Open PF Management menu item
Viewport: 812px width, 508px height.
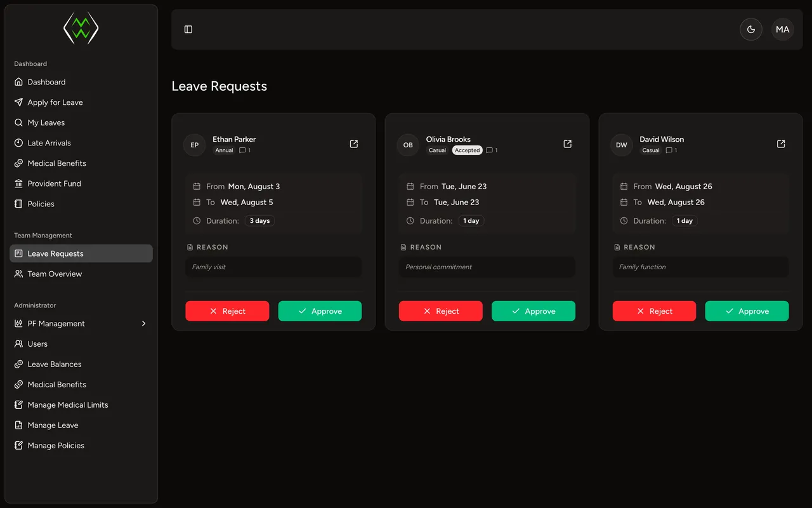(81, 323)
